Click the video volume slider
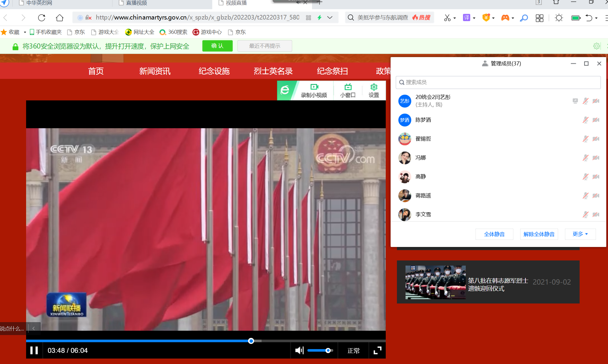The width and height of the screenshot is (608, 364). (320, 350)
